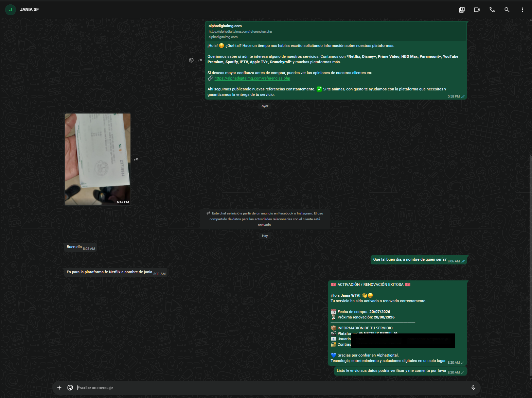
Task: Search within this chat
Action: [507, 10]
